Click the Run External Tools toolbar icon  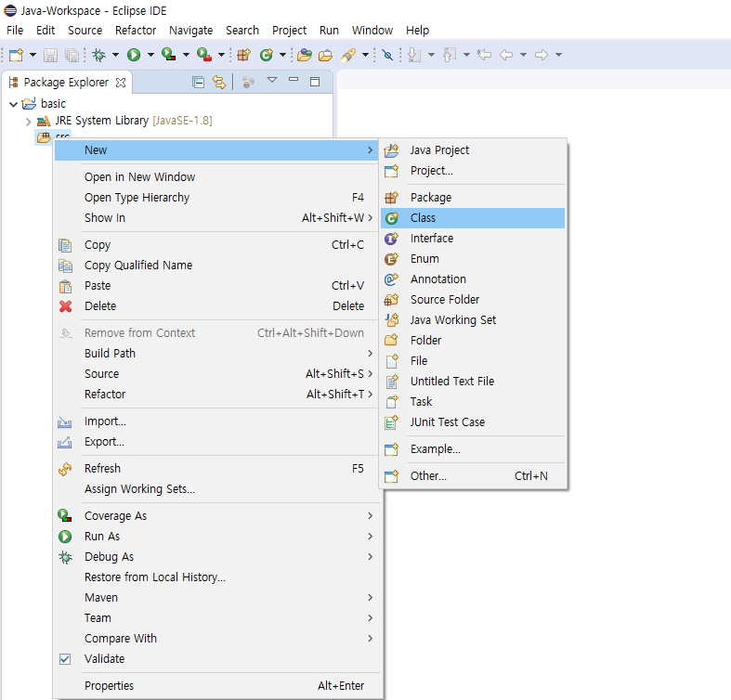pos(204,55)
